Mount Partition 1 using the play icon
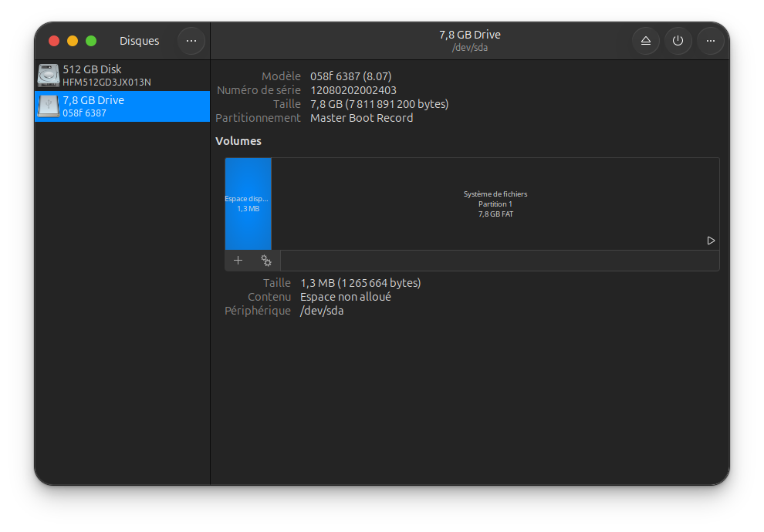Image resolution: width=764 pixels, height=532 pixels. (x=711, y=241)
